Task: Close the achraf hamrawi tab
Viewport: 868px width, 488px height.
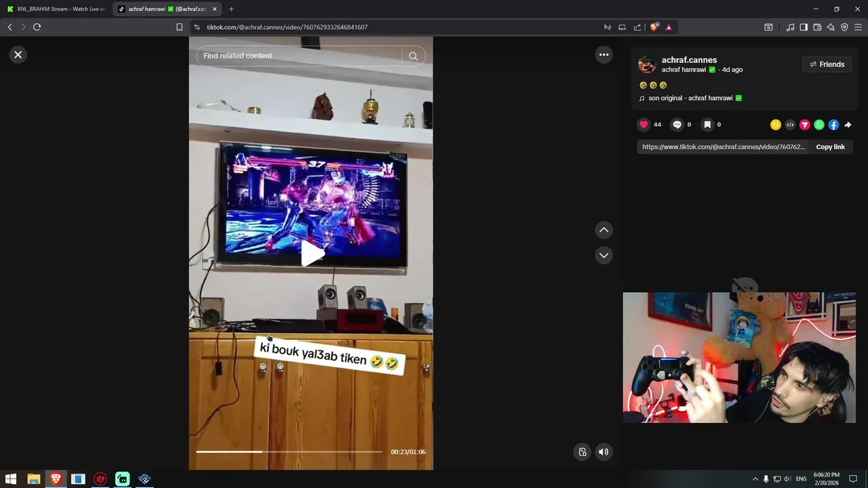Action: point(215,9)
